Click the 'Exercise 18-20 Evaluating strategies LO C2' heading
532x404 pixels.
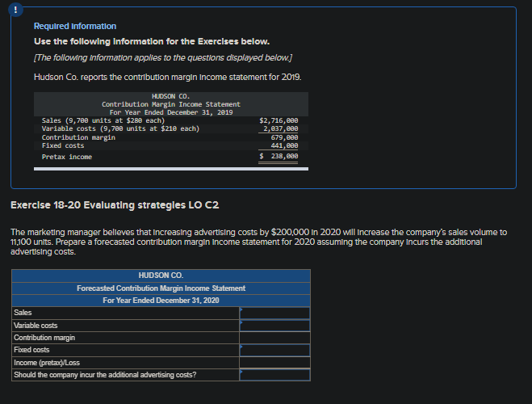click(115, 205)
